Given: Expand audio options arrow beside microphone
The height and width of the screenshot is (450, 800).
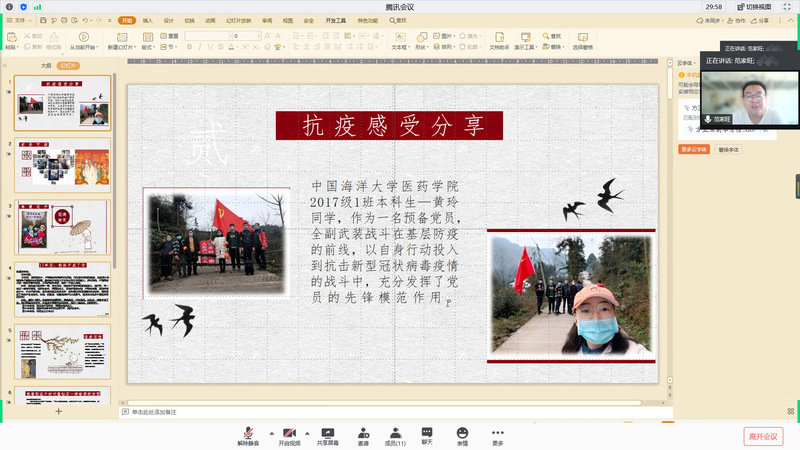Looking at the screenshot, I should [x=271, y=433].
